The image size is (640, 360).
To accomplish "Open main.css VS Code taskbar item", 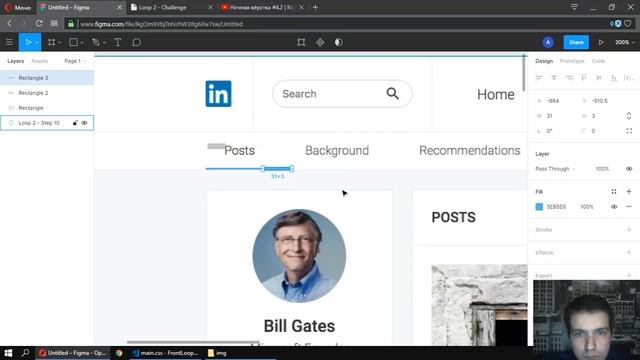I will 165,353.
